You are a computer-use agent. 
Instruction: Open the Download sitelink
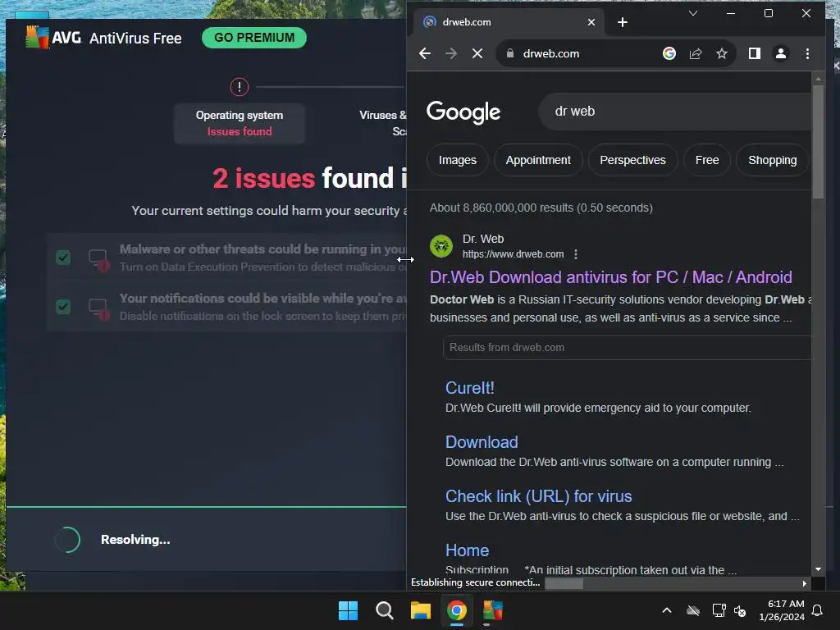tap(482, 442)
